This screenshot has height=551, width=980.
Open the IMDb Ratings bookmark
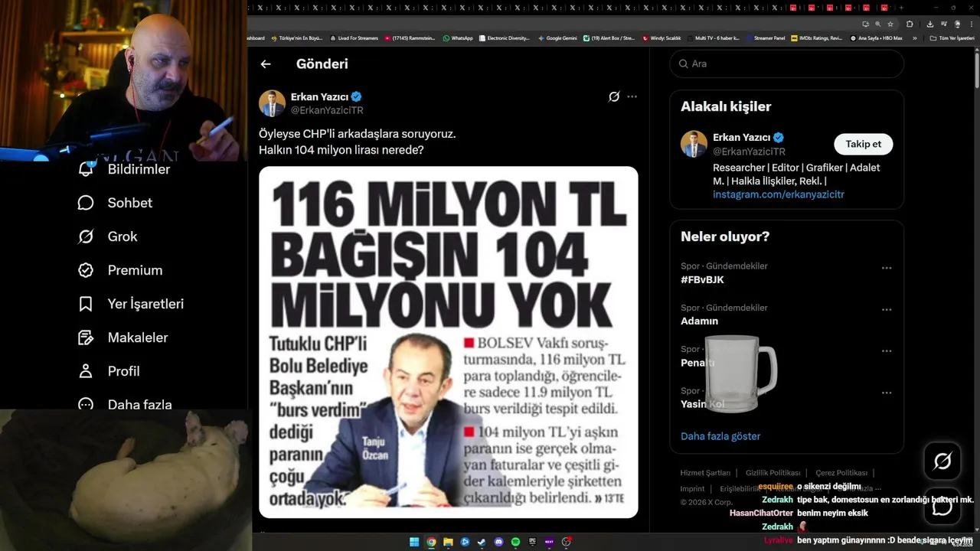(816, 37)
